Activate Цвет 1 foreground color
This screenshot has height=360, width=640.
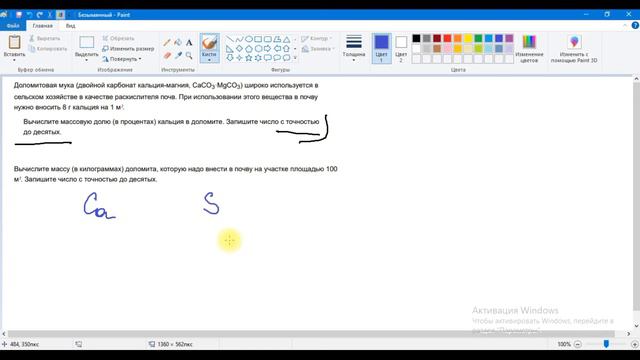pos(382,49)
